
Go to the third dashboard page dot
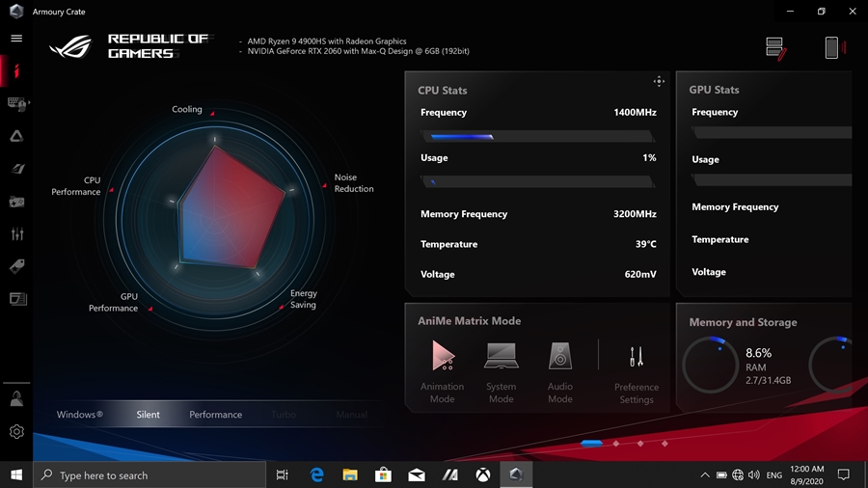pyautogui.click(x=640, y=444)
